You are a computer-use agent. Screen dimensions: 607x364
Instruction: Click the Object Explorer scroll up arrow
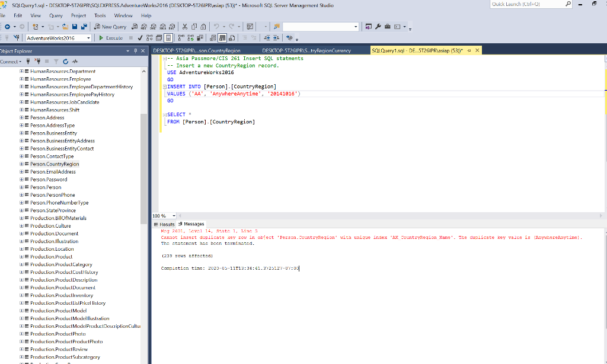tap(144, 71)
